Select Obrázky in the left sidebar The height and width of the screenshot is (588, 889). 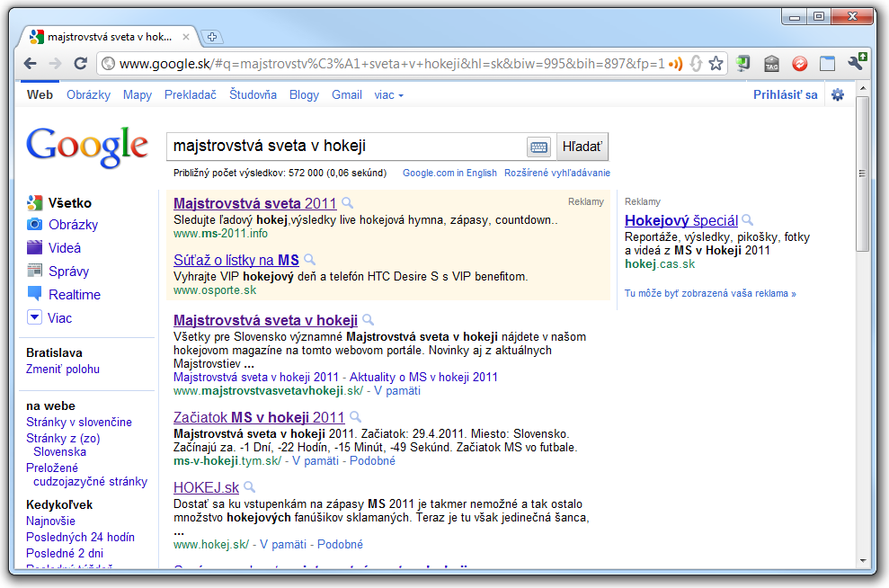(x=73, y=225)
